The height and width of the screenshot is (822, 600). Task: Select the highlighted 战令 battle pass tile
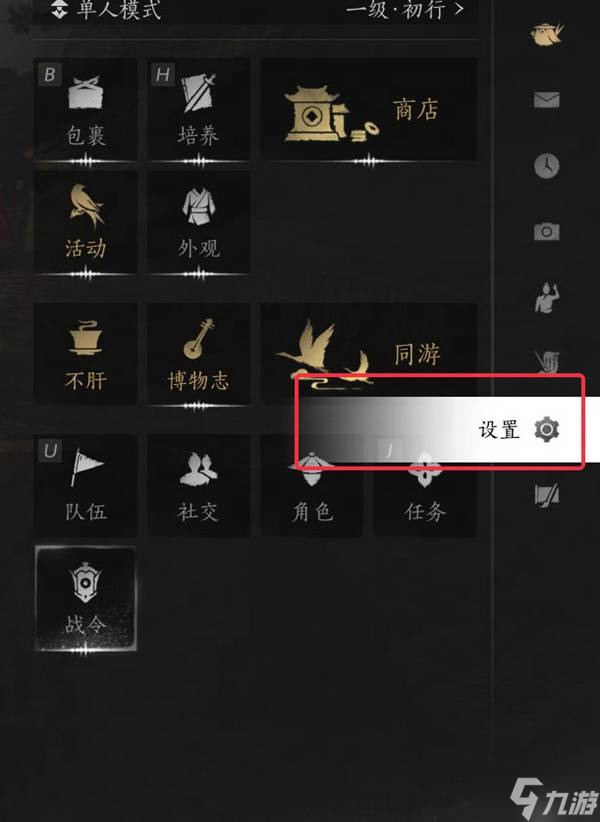85,598
